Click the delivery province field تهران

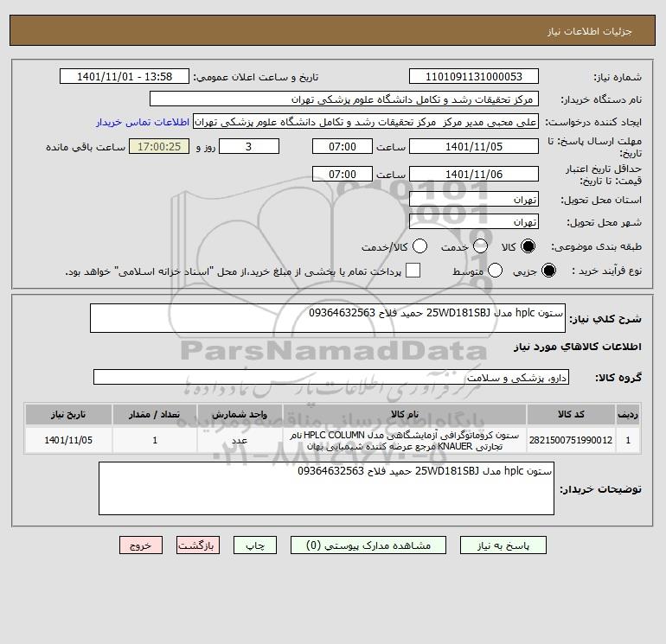click(x=474, y=199)
